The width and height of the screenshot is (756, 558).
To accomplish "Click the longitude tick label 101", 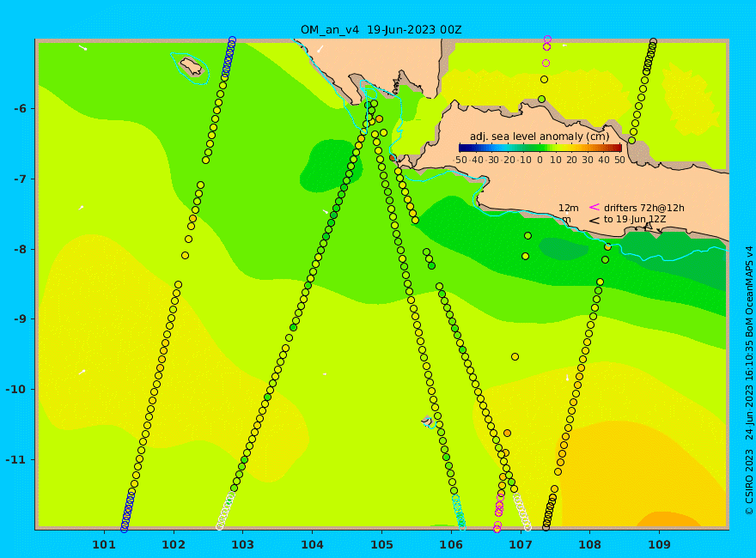I will pos(104,545).
